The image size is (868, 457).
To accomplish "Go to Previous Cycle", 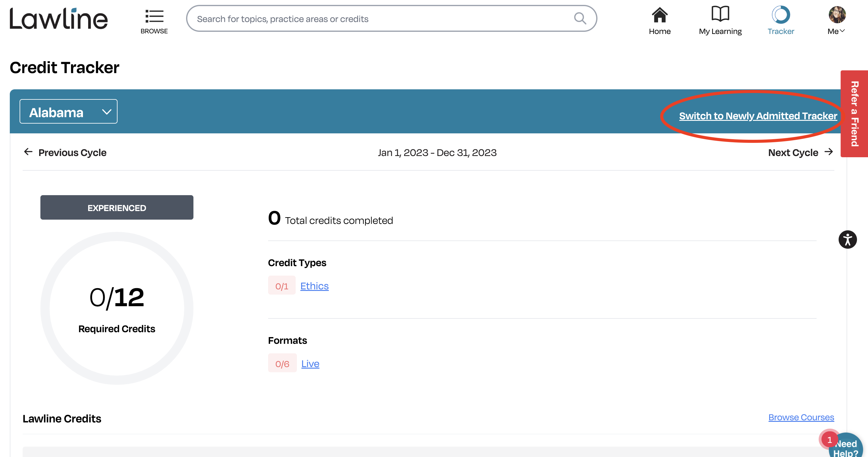I will pos(65,153).
